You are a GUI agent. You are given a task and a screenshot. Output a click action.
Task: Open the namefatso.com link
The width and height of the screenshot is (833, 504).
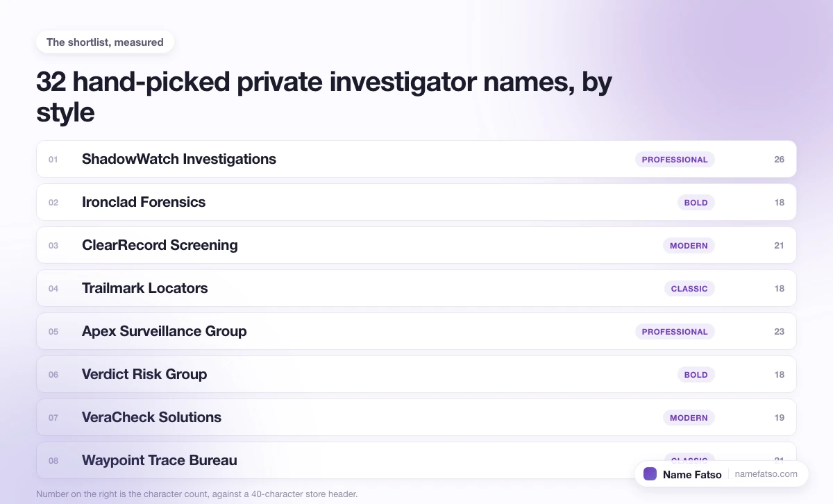[766, 474]
